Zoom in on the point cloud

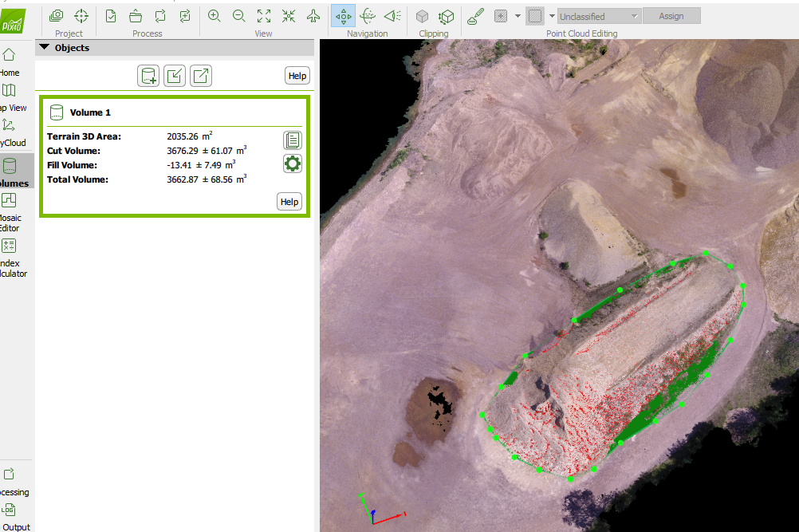pos(215,16)
